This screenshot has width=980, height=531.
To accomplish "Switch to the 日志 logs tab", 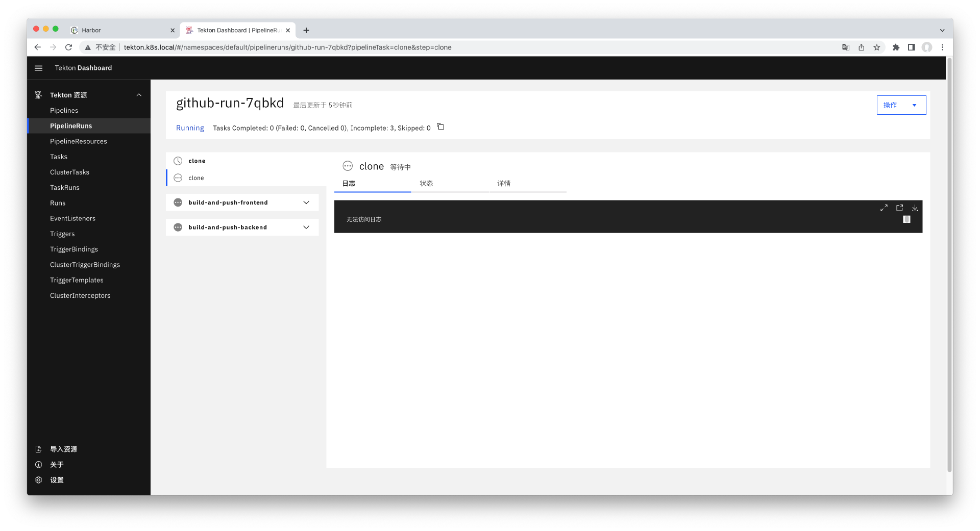I will tap(373, 184).
